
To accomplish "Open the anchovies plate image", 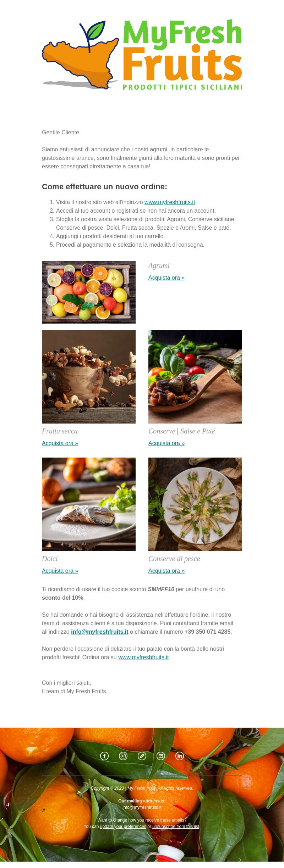I will pos(195,504).
